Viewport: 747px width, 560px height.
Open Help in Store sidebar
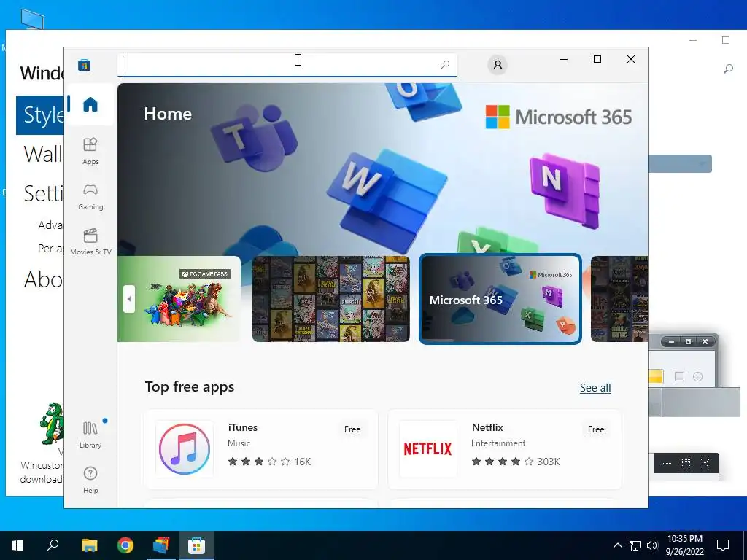[90, 480]
